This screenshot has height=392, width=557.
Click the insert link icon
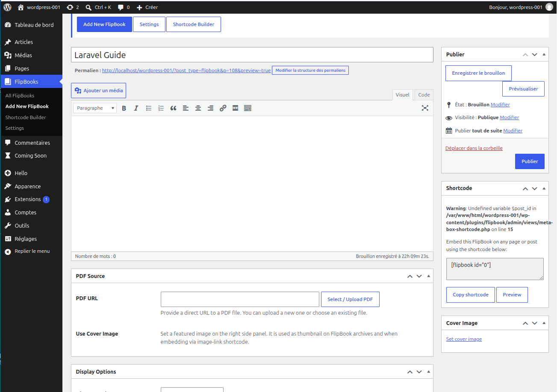(223, 108)
